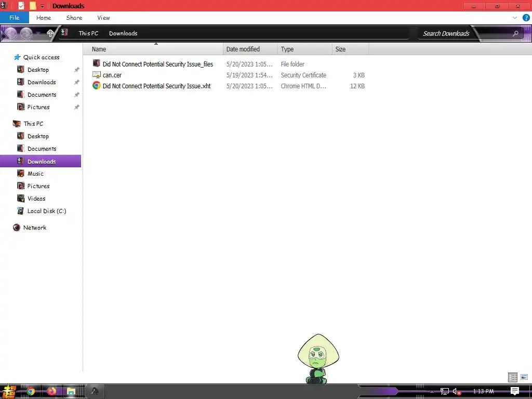Viewport: 532px width, 399px height.
Task: Click the search magnifier icon
Action: click(x=515, y=33)
